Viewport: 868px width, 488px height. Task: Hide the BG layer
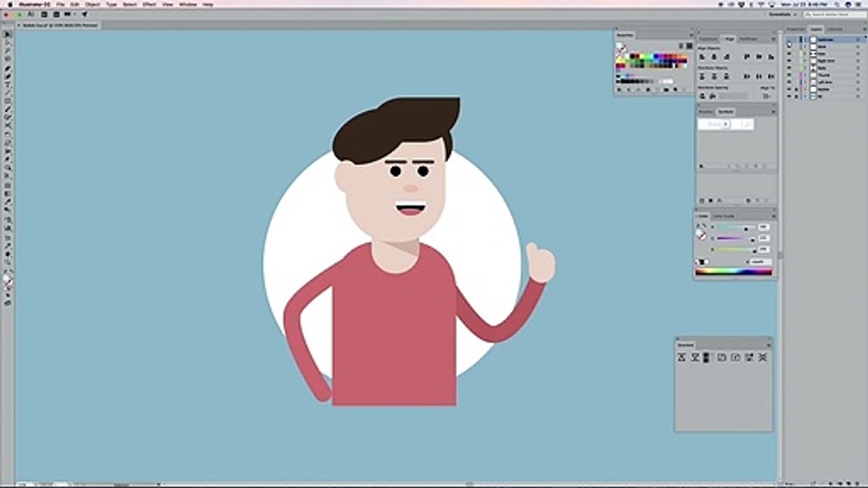pos(789,96)
